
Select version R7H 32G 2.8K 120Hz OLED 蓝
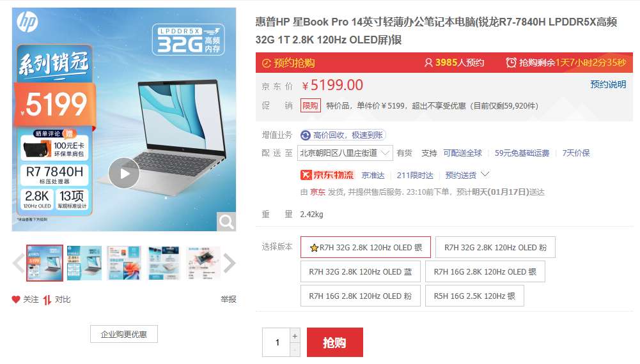pos(361,272)
